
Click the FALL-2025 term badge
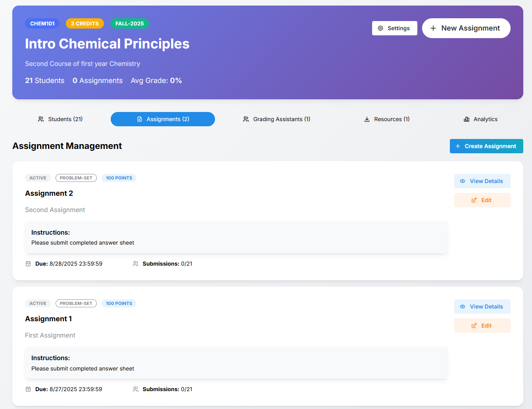point(129,23)
